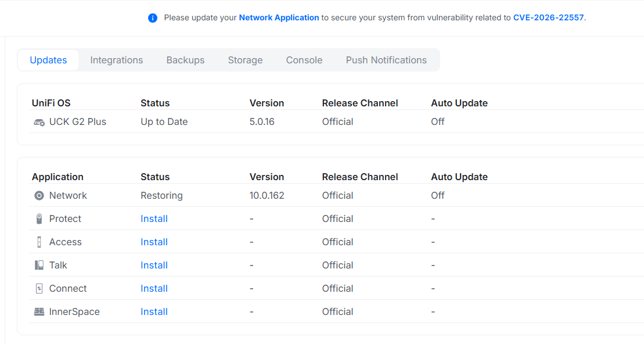The height and width of the screenshot is (344, 644).
Task: Click the info icon in the banner
Action: (153, 18)
